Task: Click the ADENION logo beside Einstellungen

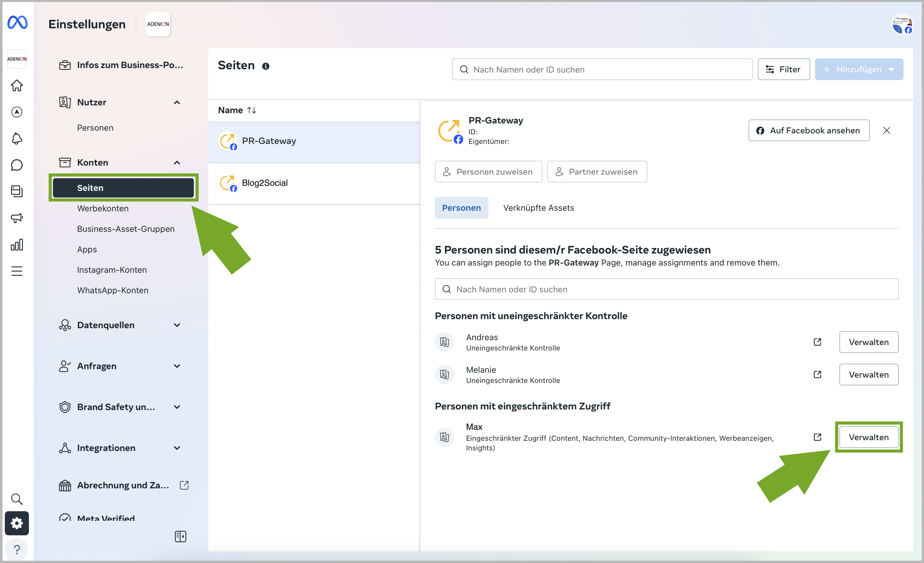Action: tap(158, 24)
